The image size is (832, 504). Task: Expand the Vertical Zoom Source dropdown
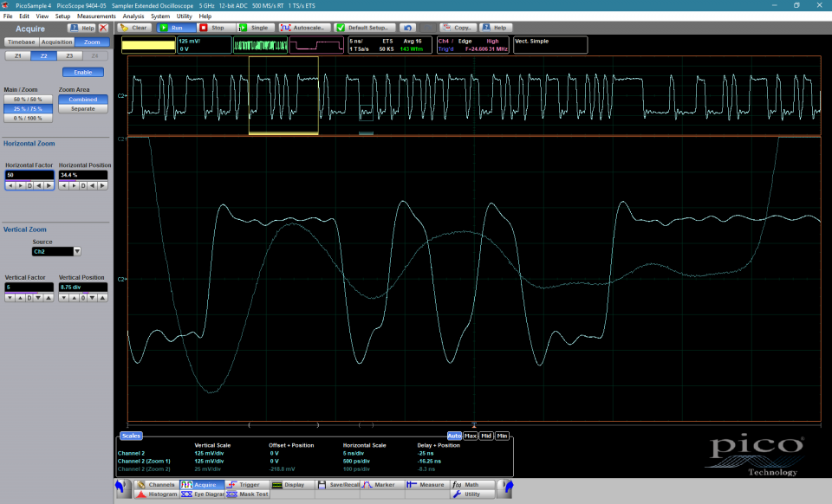click(77, 251)
